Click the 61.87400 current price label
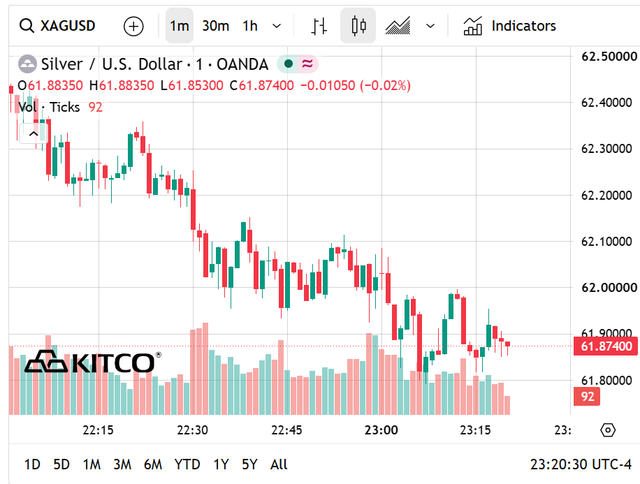The height and width of the screenshot is (484, 640). click(x=606, y=346)
